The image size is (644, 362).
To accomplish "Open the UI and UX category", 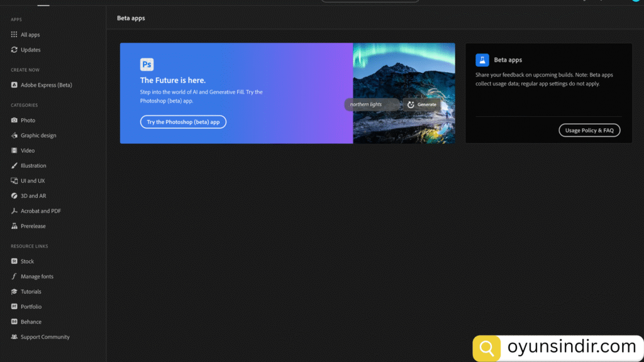I will click(33, 180).
